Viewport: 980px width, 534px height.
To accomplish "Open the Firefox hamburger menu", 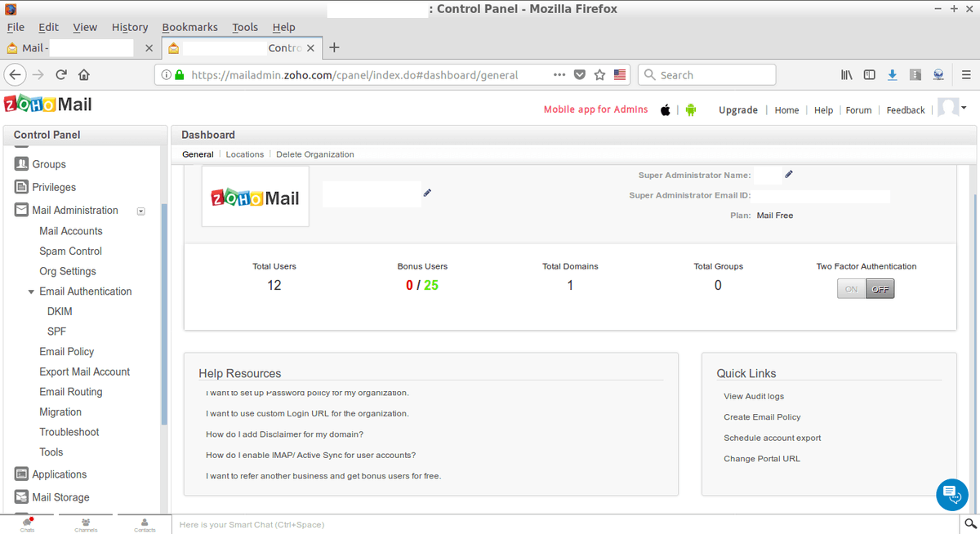I will (x=966, y=74).
